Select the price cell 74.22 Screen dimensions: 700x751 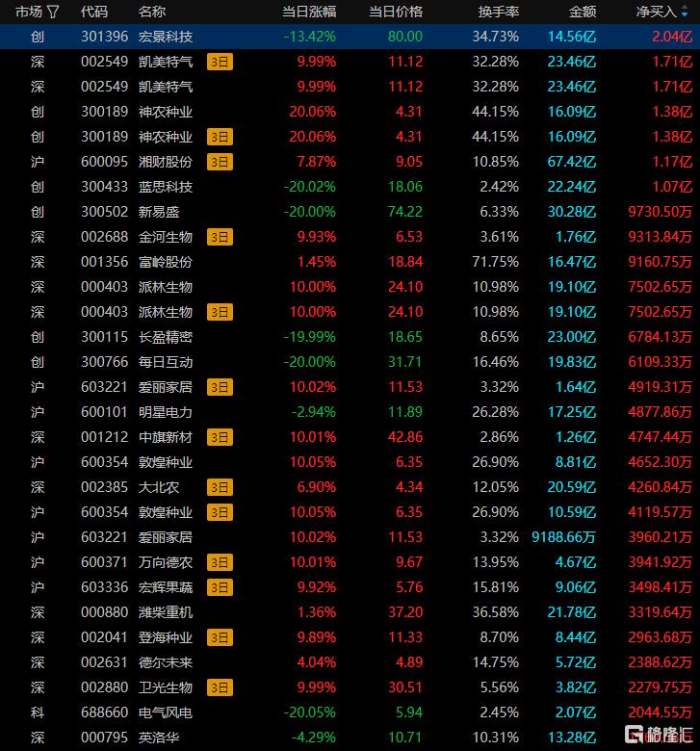[x=405, y=212]
